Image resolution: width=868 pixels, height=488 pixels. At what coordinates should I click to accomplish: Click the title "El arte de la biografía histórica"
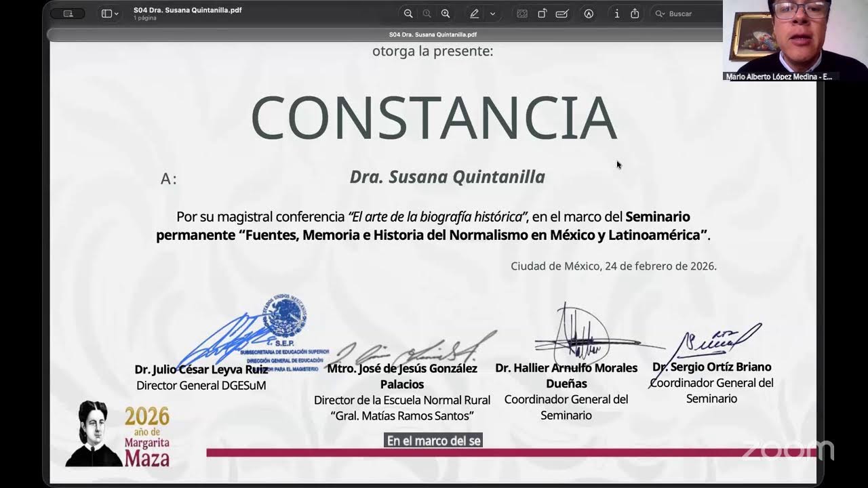(437, 217)
